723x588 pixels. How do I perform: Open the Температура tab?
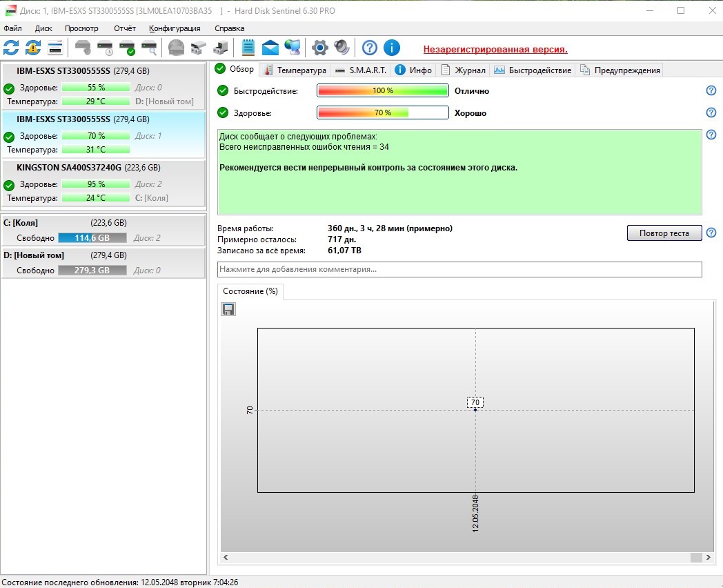(x=295, y=70)
